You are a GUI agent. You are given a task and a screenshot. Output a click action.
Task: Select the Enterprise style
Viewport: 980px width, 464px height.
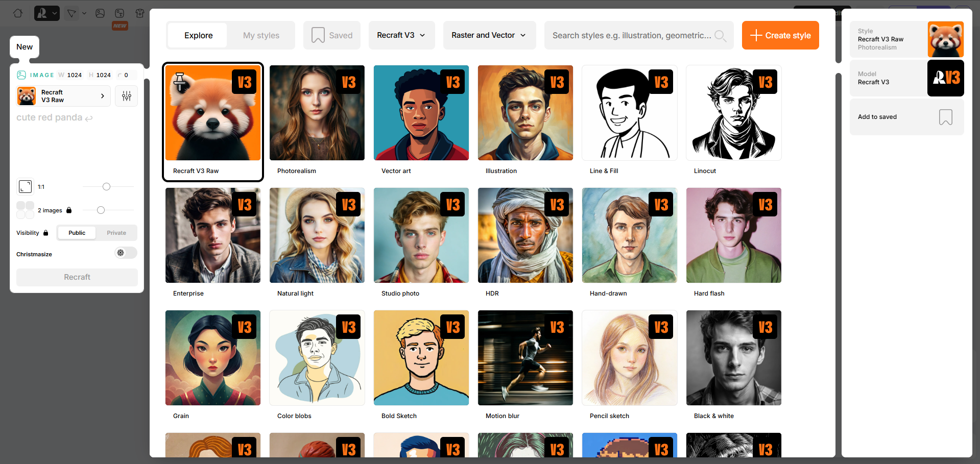[x=213, y=243]
